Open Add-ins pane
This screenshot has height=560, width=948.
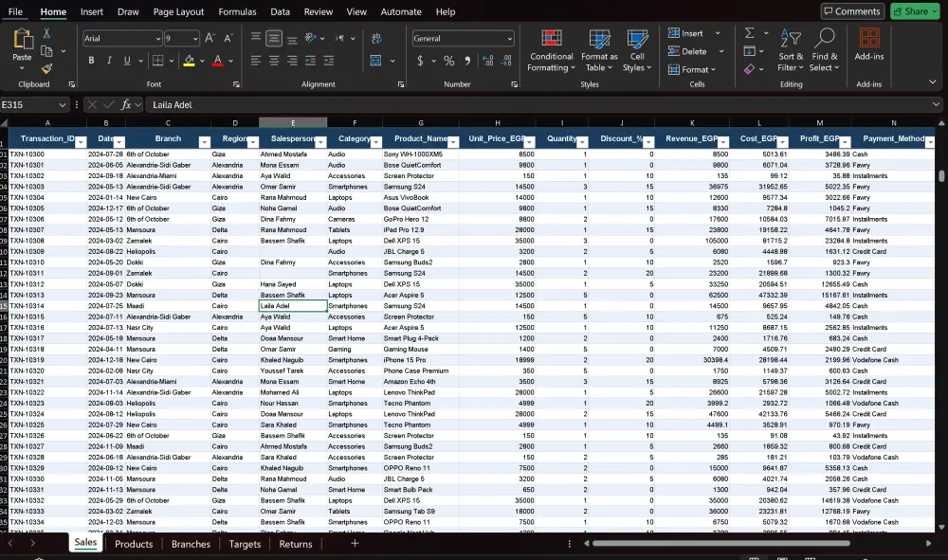click(x=868, y=45)
